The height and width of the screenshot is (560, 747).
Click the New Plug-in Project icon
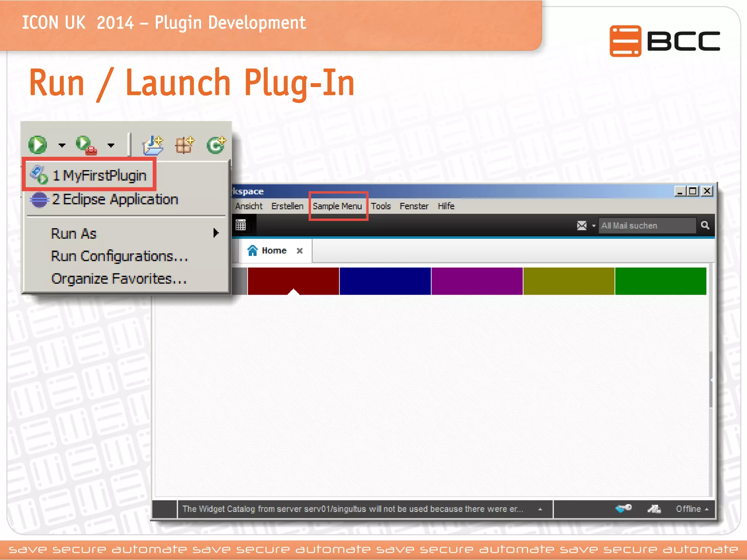click(152, 145)
